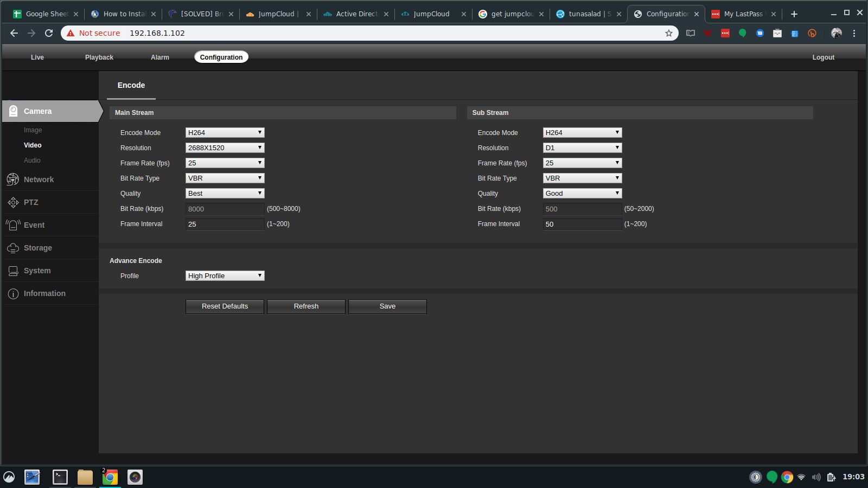Open the Network settings section

pyautogui.click(x=39, y=179)
